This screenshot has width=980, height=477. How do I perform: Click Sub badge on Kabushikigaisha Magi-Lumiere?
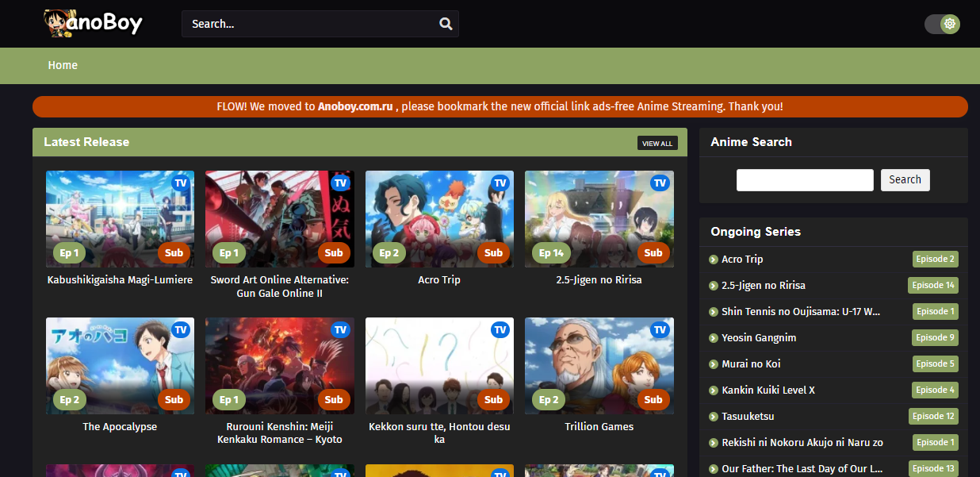click(174, 253)
